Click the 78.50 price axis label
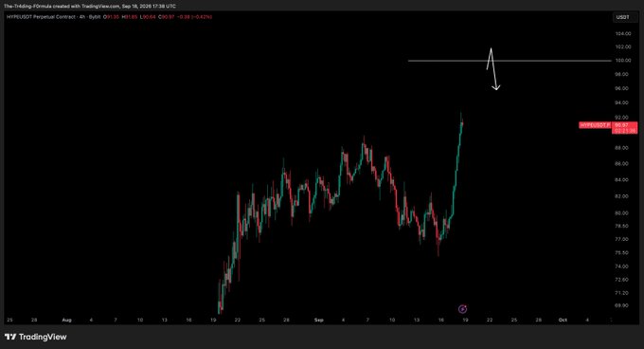Image resolution: width=644 pixels, height=349 pixels. click(x=622, y=226)
